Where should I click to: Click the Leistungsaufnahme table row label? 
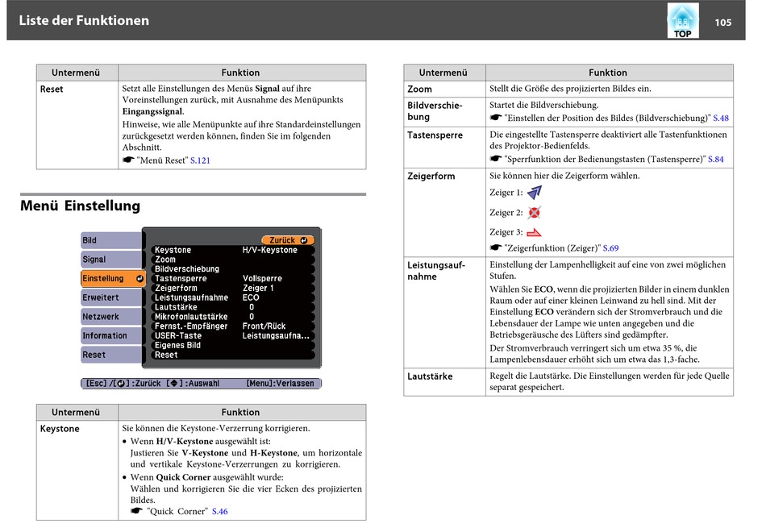pos(435,271)
